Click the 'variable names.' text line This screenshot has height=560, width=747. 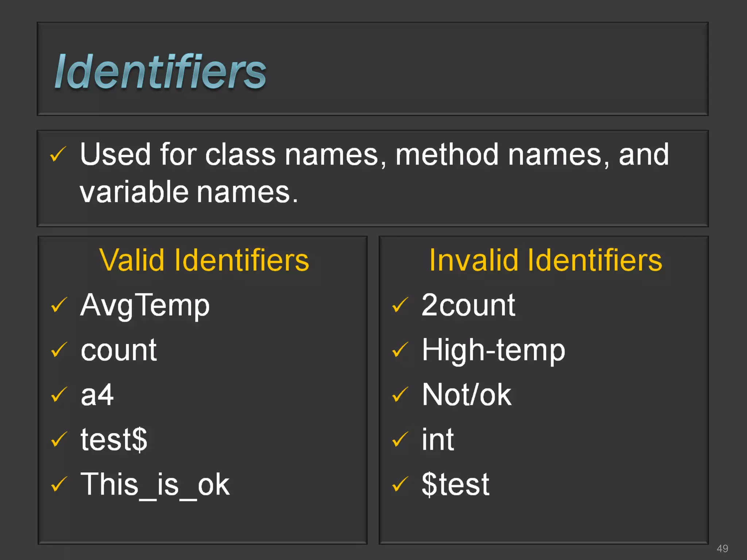189,192
